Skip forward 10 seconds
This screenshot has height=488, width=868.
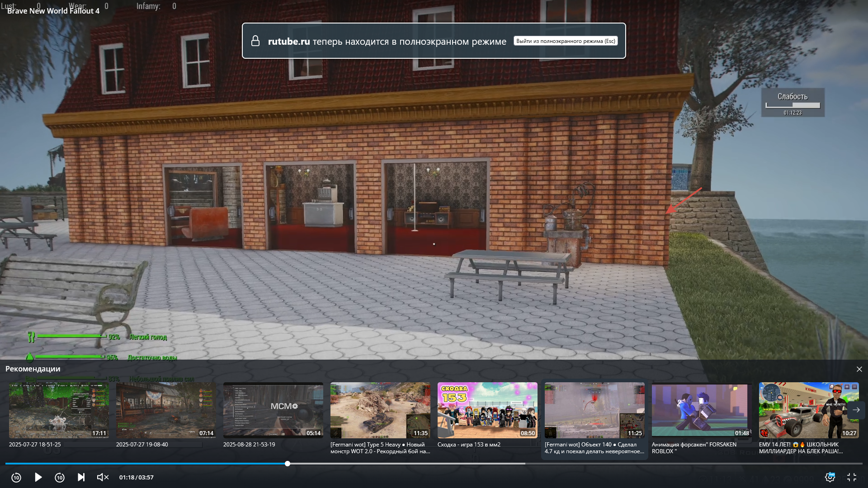(60, 478)
